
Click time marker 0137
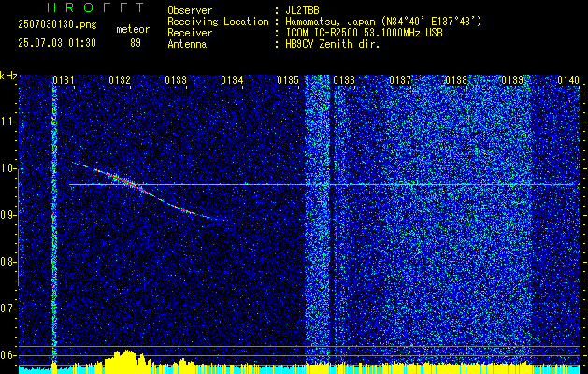(x=400, y=80)
